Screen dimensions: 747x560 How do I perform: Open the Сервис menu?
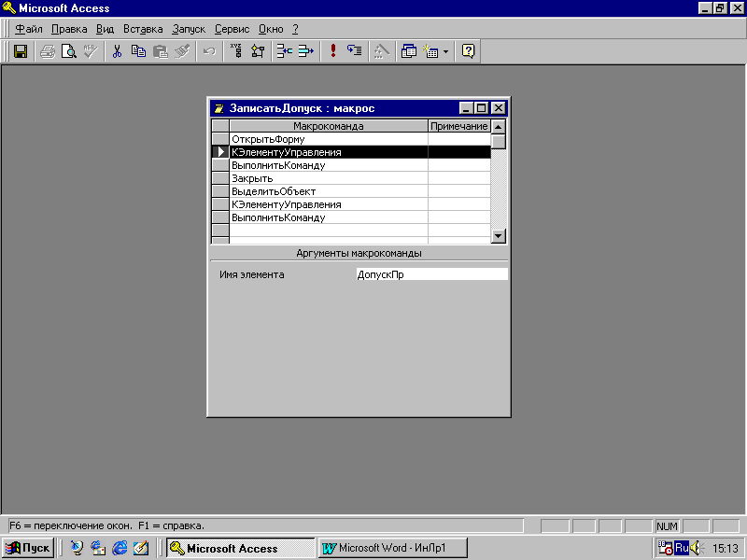(232, 29)
